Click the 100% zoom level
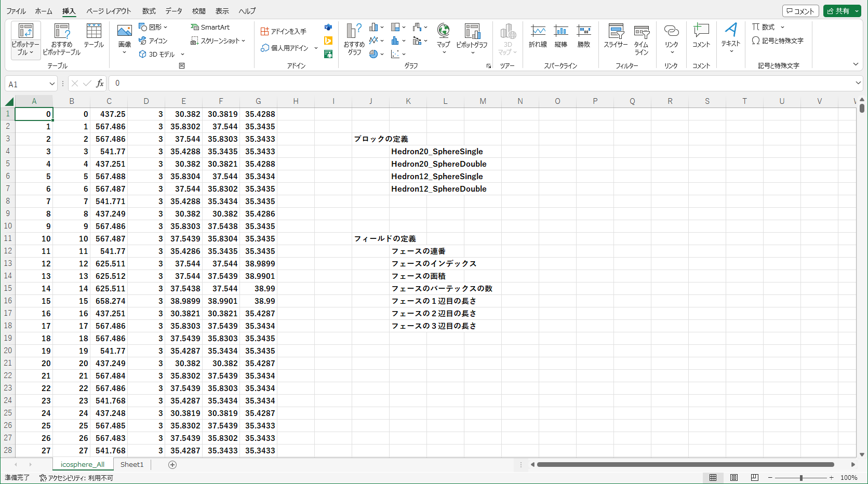 849,478
